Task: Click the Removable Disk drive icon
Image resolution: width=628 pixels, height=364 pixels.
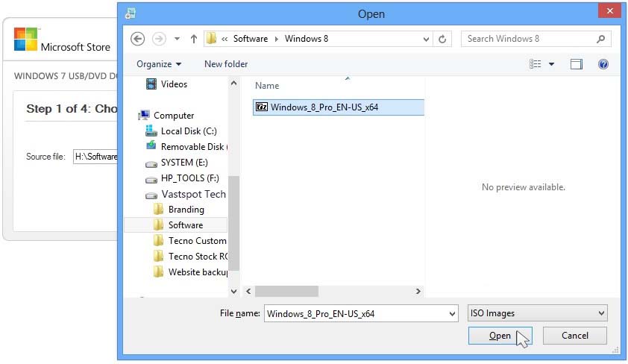Action: tap(151, 145)
